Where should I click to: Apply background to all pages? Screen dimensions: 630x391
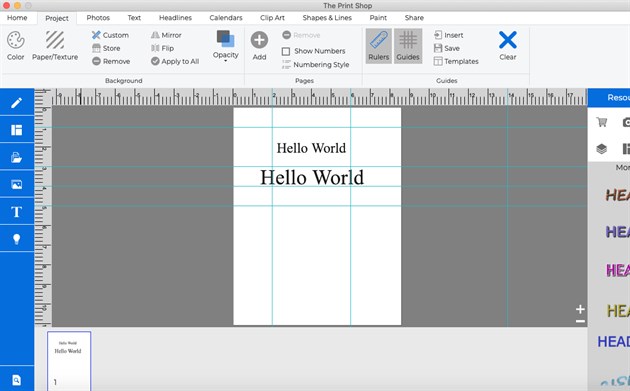[175, 61]
